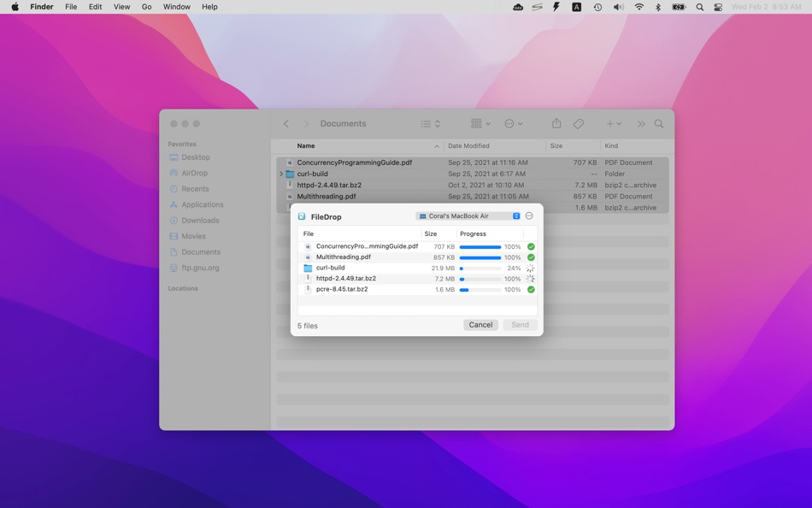Go forward in the Finder window
Viewport: 812px width, 508px height.
[306, 124]
